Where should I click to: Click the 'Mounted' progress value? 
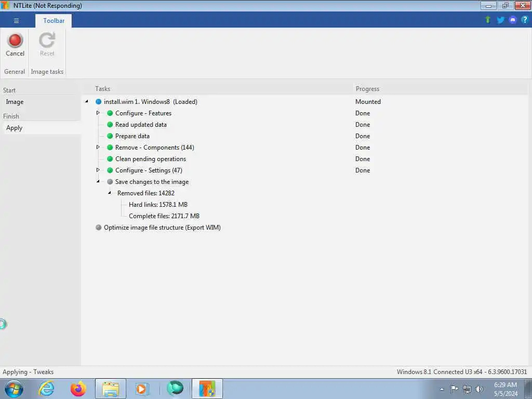368,102
